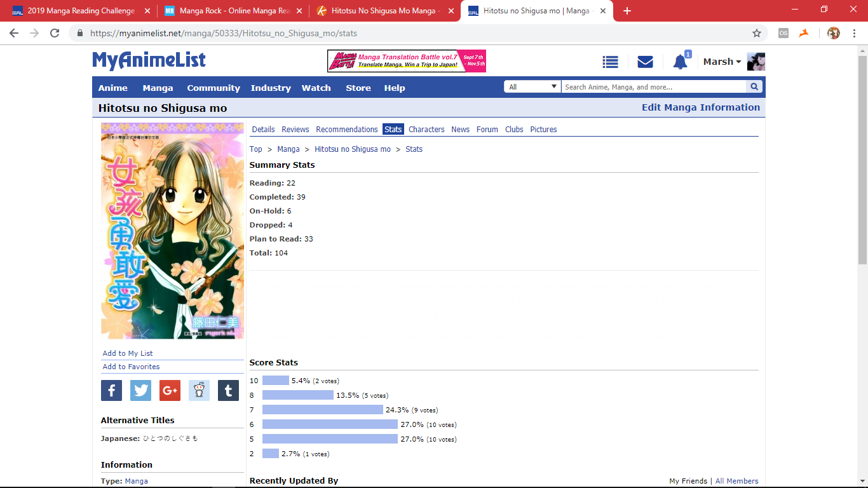Submit search with magnifier button
The image size is (868, 488).
tap(754, 87)
